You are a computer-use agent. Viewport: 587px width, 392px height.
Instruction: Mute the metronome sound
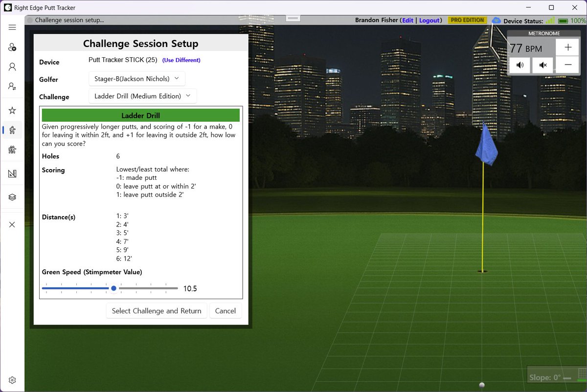542,65
